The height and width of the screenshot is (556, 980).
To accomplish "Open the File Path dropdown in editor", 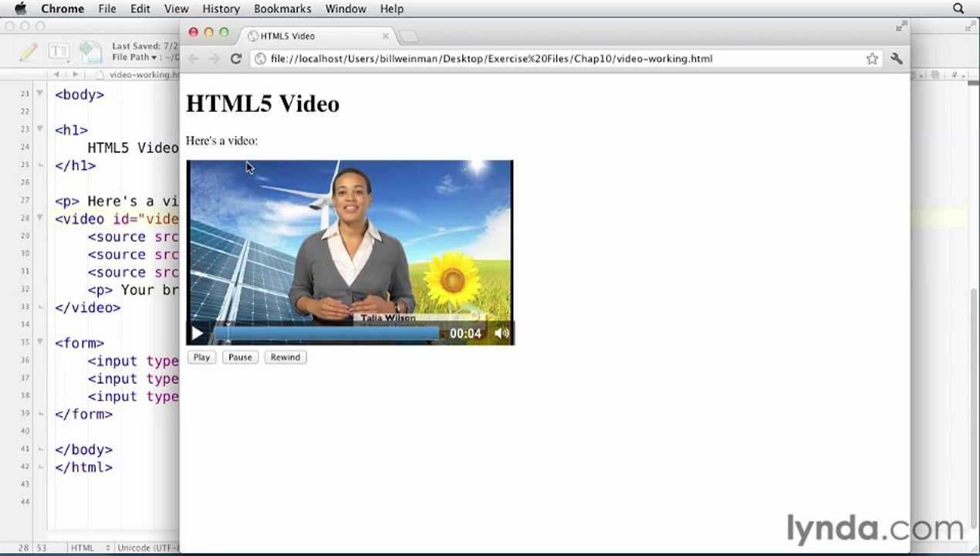I will [x=135, y=57].
